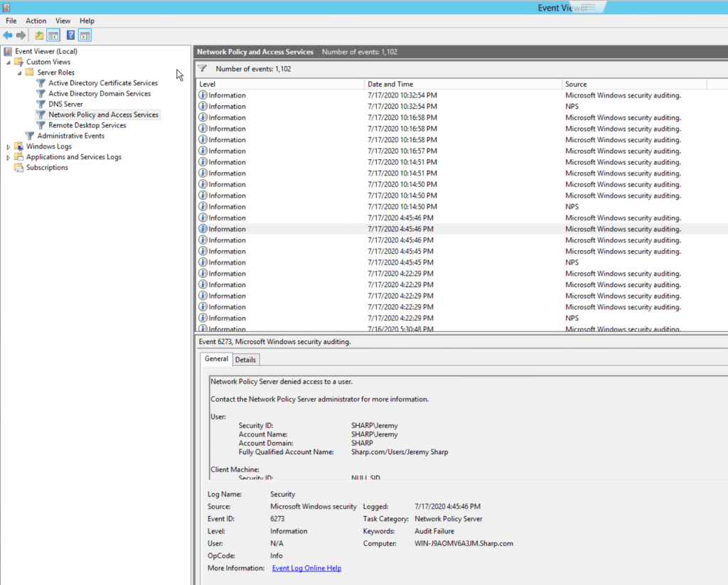Image resolution: width=728 pixels, height=585 pixels.
Task: Collapse the Custom Views tree node
Action: tap(9, 63)
